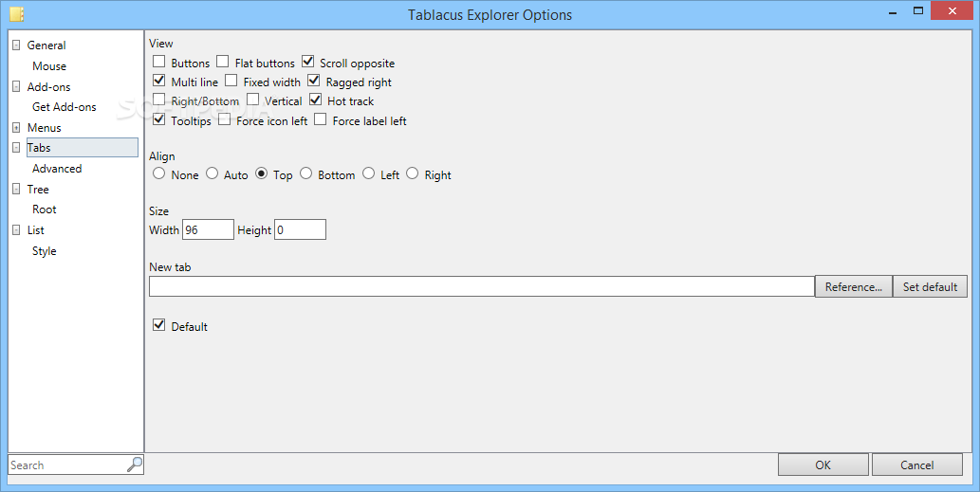The height and width of the screenshot is (492, 980).
Task: Enable the Flat buttons checkbox
Action: tap(223, 62)
